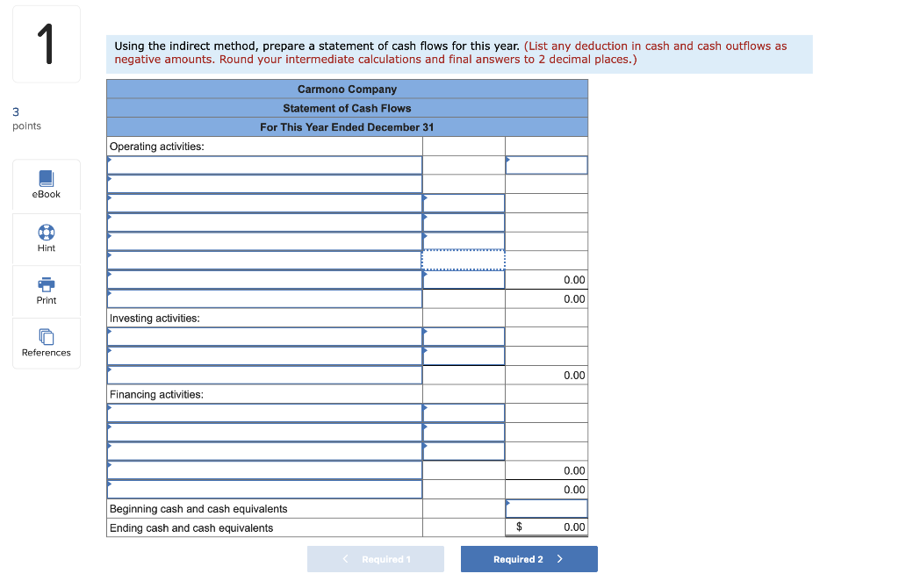Click the Print icon
Image resolution: width=899 pixels, height=588 pixels.
coord(46,290)
